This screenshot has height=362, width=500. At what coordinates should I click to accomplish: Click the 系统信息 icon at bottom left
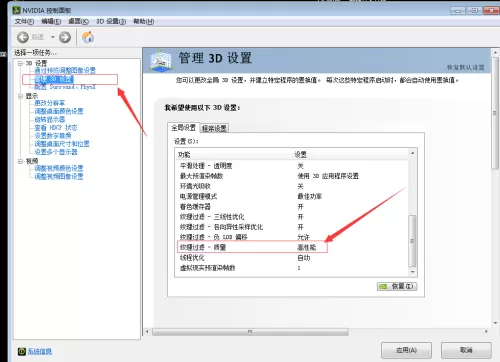22,351
